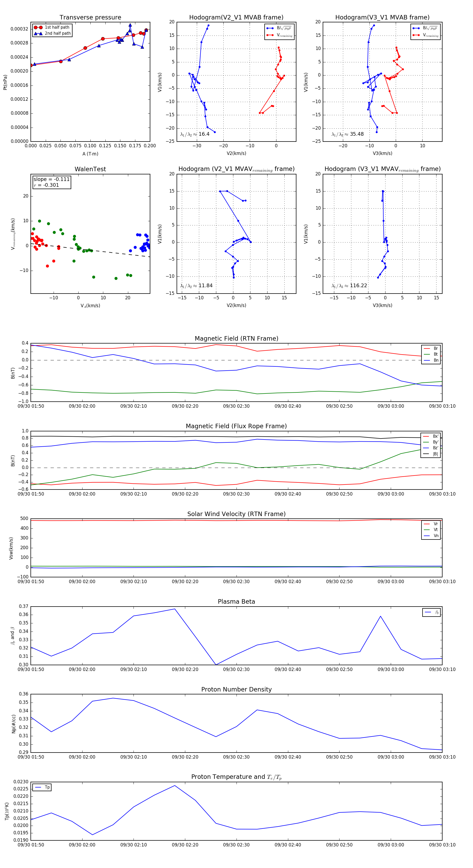This screenshot has height=868, width=473.
Task: Select the "2nd half path" legend entry
Action: pyautogui.click(x=52, y=33)
